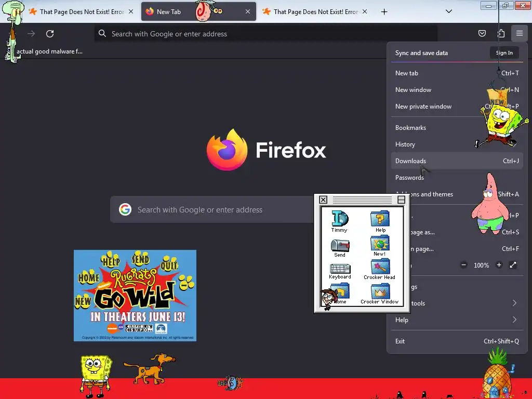Close the New Tab tab
This screenshot has height=399, width=532.
point(248,11)
